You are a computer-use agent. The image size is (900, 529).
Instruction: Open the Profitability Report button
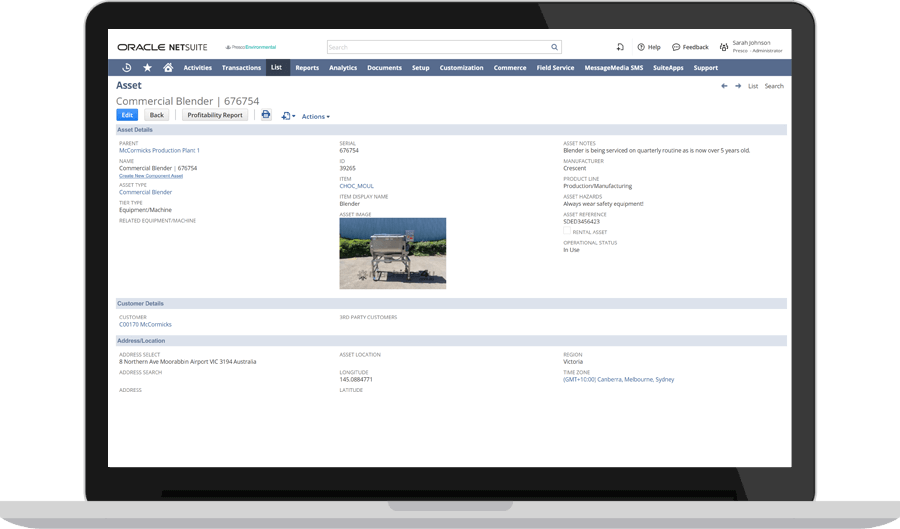pos(215,115)
